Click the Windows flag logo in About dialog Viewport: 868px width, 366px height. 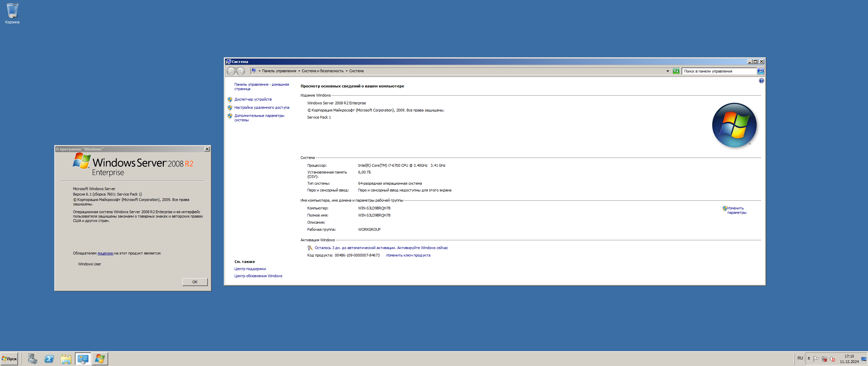82,161
